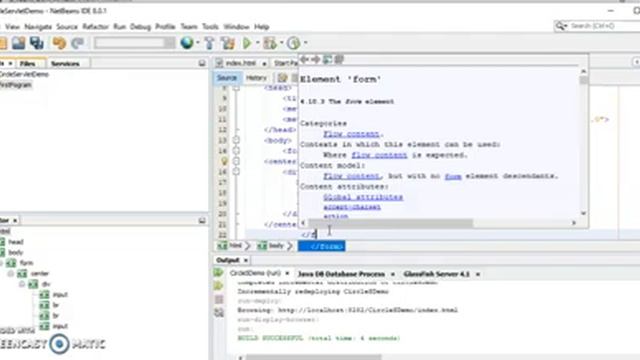The height and width of the screenshot is (360, 640).
Task: Open the browser selection dropdown arrow
Action: pyautogui.click(x=198, y=42)
